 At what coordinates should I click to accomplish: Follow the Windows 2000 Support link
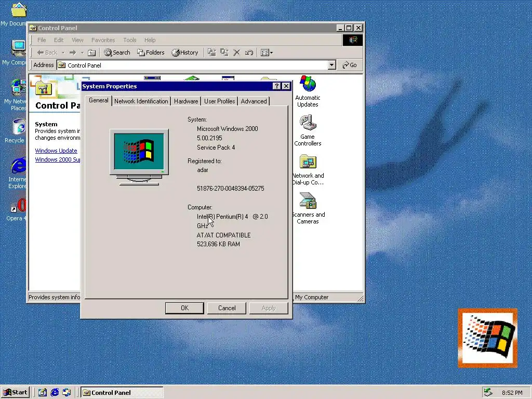(58, 159)
